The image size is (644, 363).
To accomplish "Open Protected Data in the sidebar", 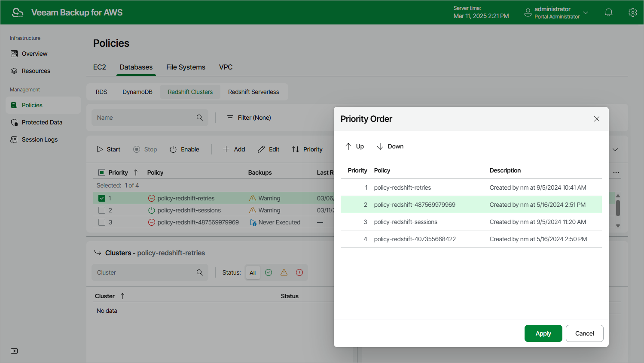I will pyautogui.click(x=43, y=122).
